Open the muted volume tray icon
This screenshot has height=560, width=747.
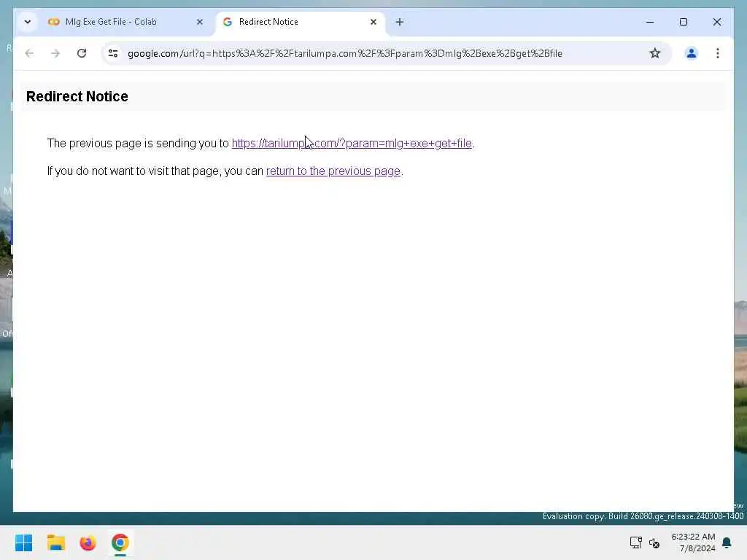click(x=654, y=542)
